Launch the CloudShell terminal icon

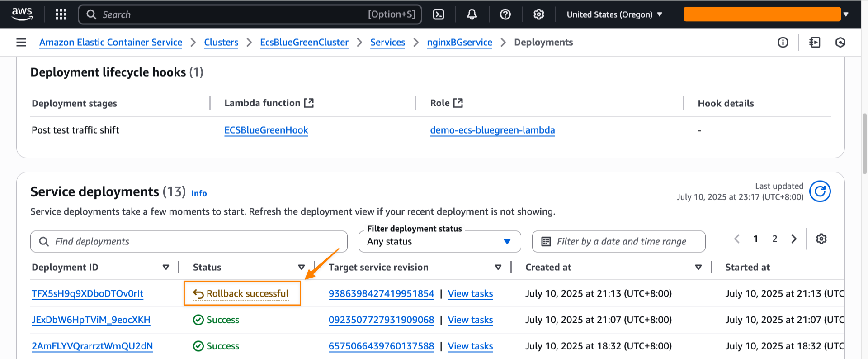pos(439,14)
